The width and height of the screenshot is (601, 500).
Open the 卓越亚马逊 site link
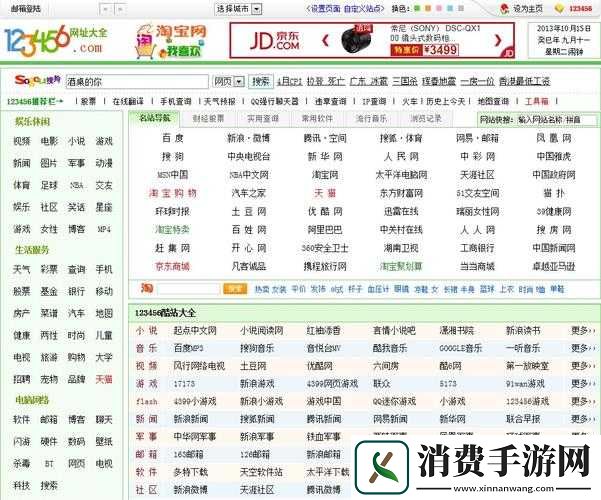pyautogui.click(x=553, y=266)
